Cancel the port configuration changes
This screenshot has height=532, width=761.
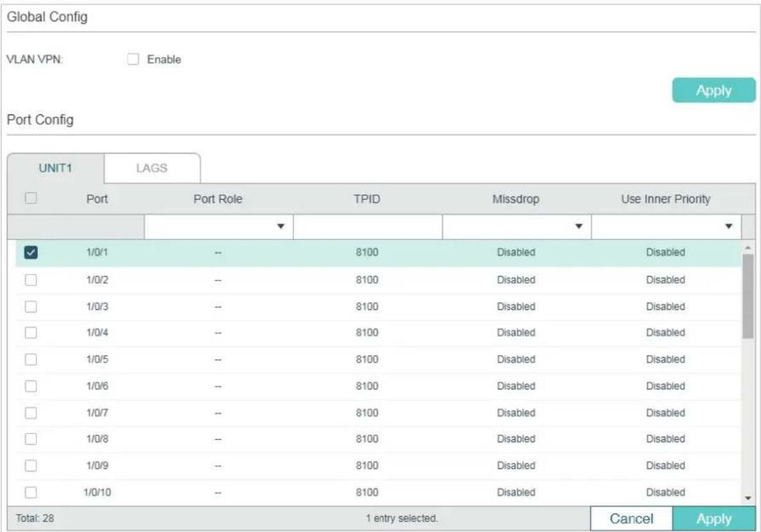[x=632, y=519]
